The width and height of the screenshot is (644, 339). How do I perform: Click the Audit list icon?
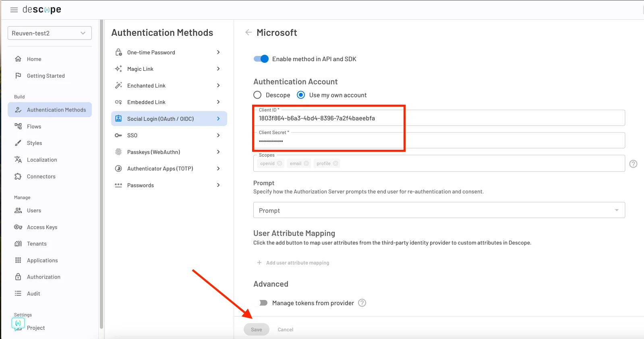[x=18, y=294]
